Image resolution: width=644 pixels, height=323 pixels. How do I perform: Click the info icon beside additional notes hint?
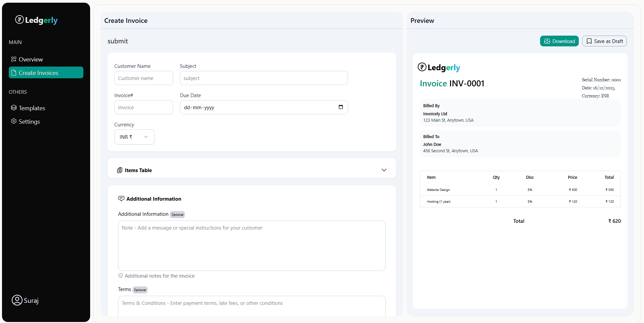coord(120,276)
